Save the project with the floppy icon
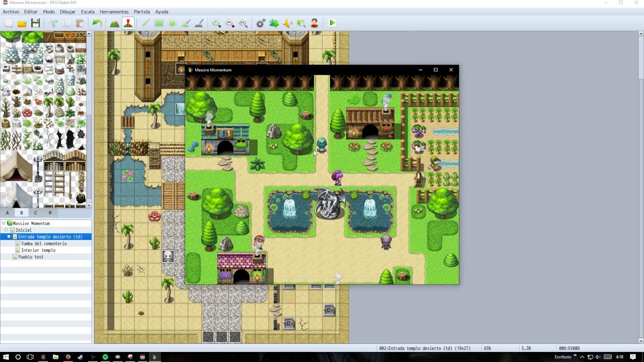 (35, 23)
